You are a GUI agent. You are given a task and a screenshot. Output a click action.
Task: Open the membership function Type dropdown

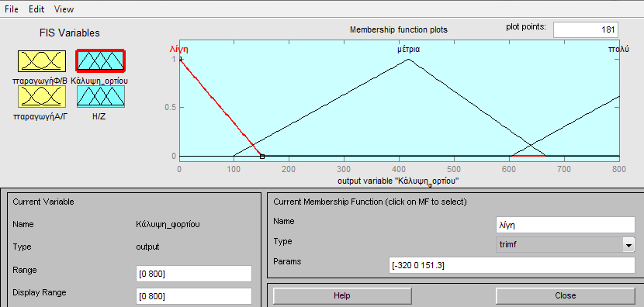(566, 246)
